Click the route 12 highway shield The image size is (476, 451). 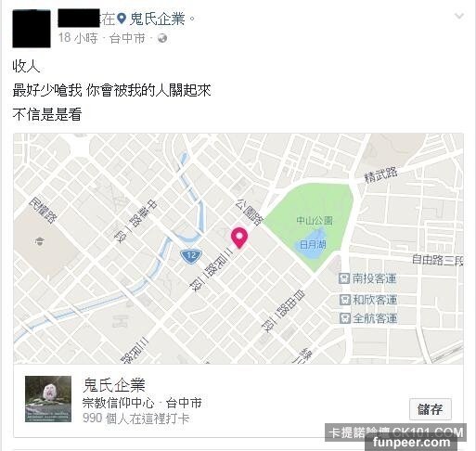point(191,256)
